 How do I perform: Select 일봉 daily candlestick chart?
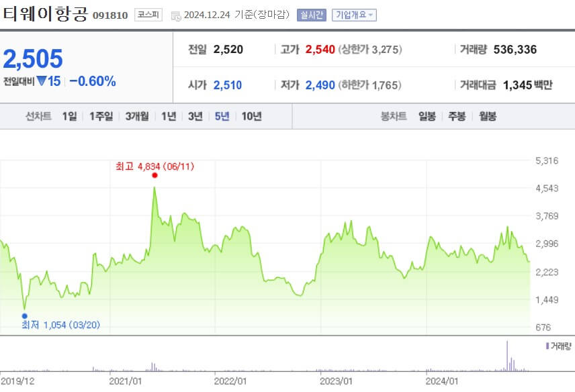(x=429, y=115)
